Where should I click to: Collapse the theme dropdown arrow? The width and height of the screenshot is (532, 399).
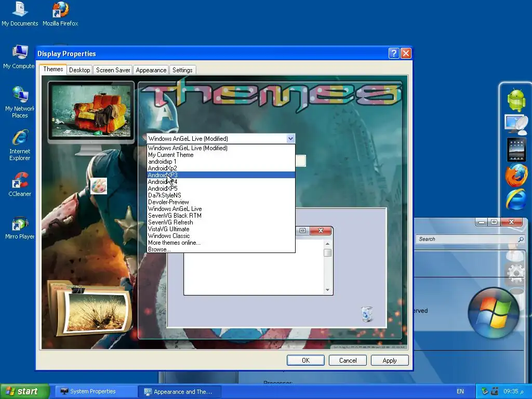pos(290,138)
